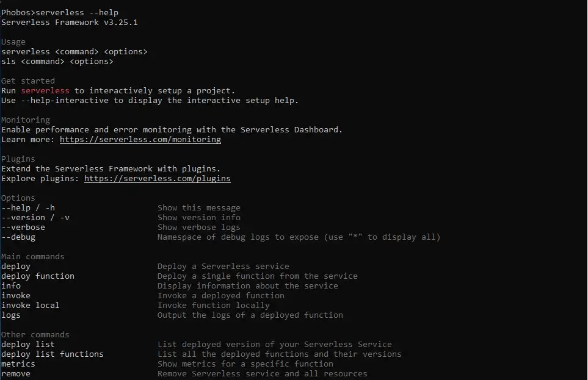This screenshot has height=380, width=588.
Task: Click the '--debug' option text
Action: point(18,237)
